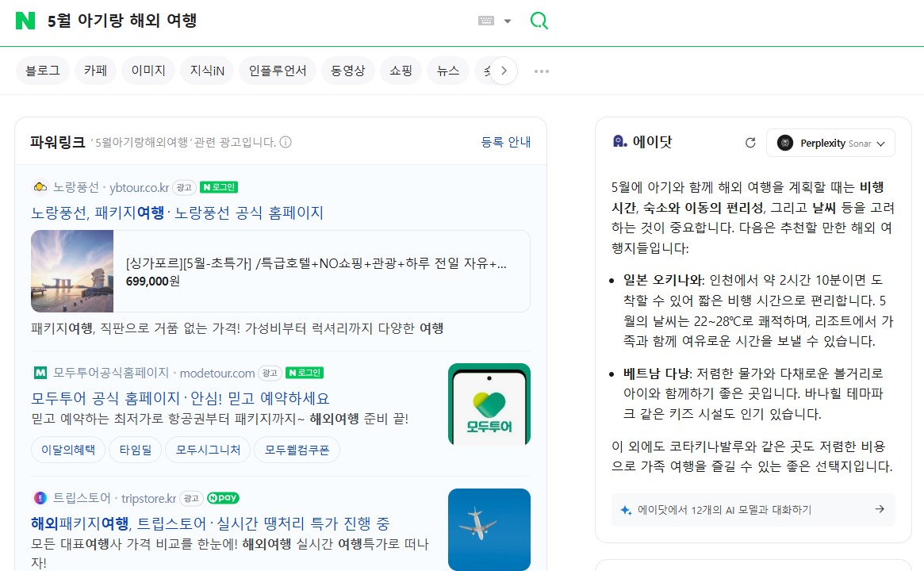
Task: Click the 이달의혜택 chip button
Action: click(67, 450)
